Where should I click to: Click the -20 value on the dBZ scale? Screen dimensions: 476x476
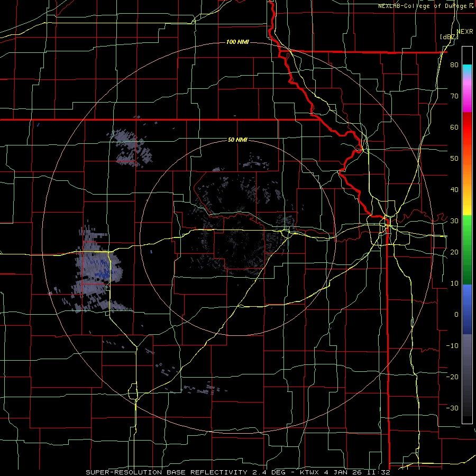[x=452, y=377]
